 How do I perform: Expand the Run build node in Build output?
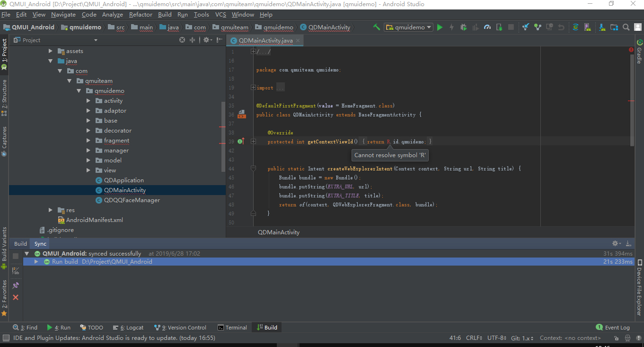(36, 261)
